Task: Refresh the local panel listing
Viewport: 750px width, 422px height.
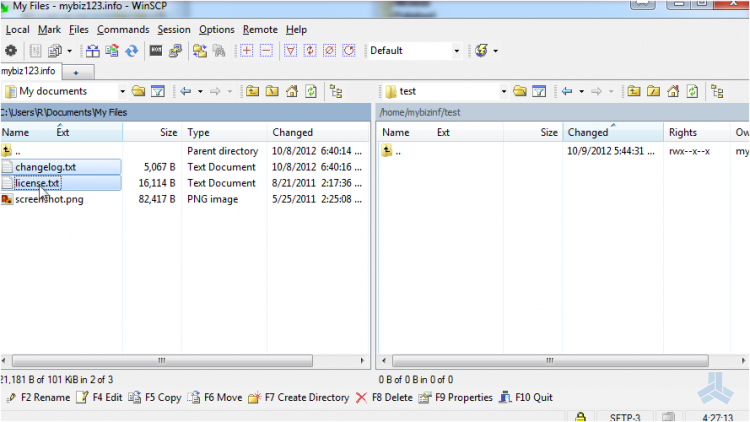Action: (311, 91)
